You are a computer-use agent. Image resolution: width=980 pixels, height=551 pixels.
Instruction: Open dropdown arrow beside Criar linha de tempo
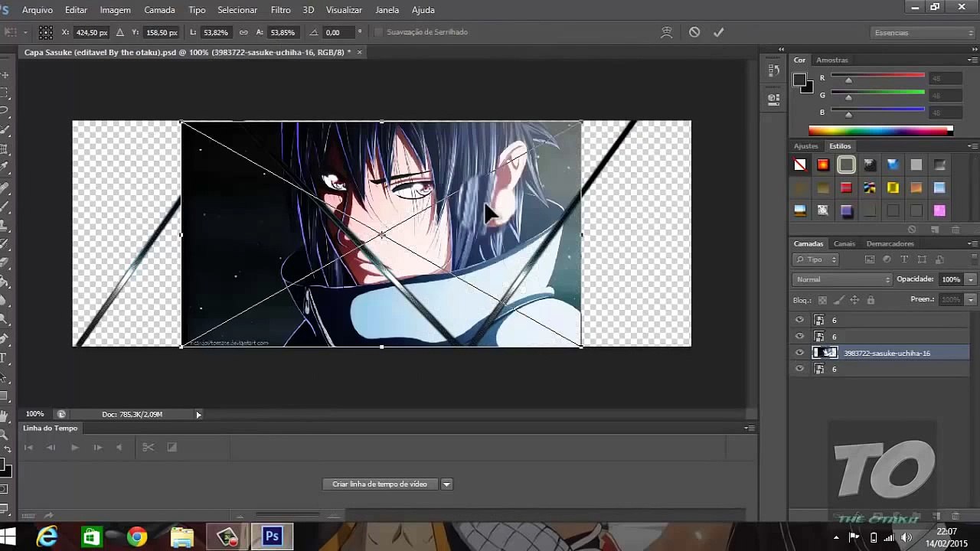tap(446, 484)
